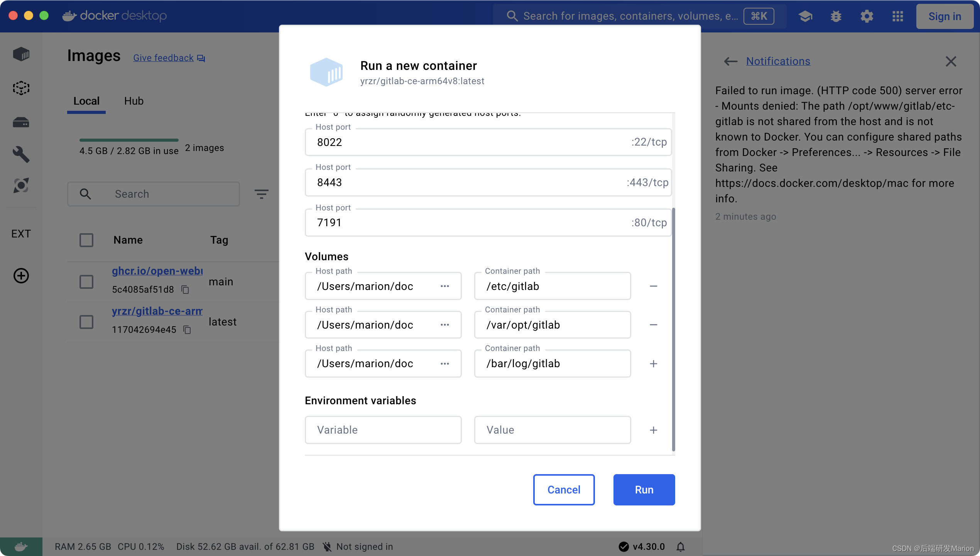980x556 pixels.
Task: Click the Cancel button to dismiss dialog
Action: pyautogui.click(x=563, y=490)
